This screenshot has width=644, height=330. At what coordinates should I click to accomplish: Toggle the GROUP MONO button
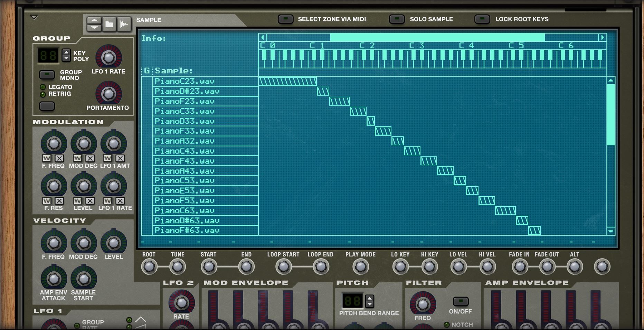[x=47, y=75]
